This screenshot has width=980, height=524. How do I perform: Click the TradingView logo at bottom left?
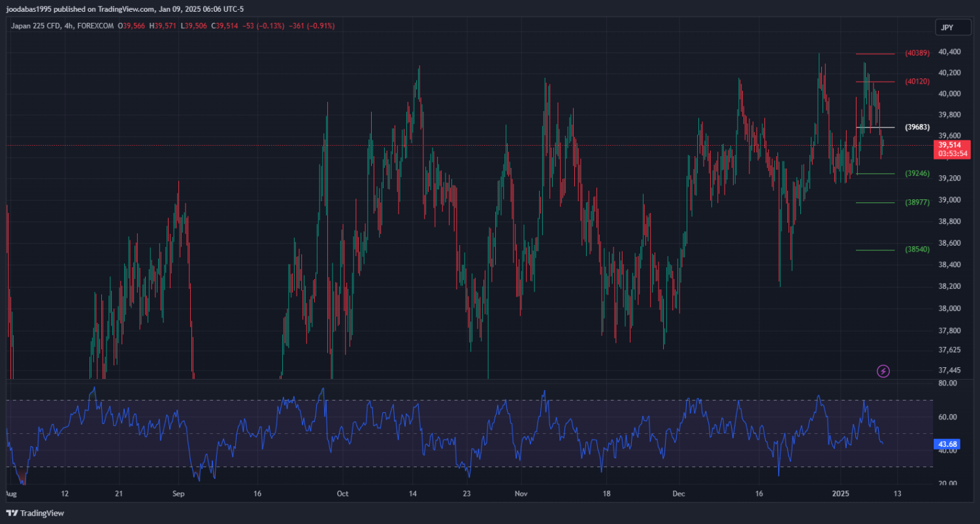coord(35,514)
